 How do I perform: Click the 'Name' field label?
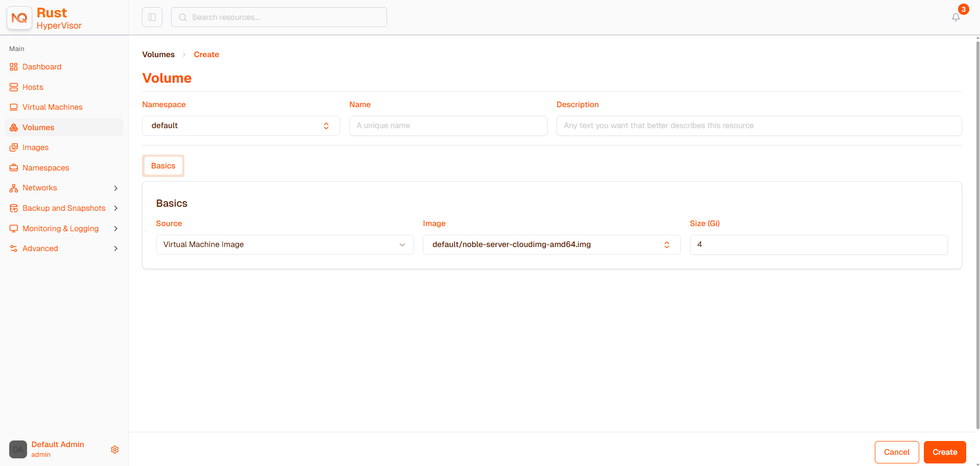360,105
